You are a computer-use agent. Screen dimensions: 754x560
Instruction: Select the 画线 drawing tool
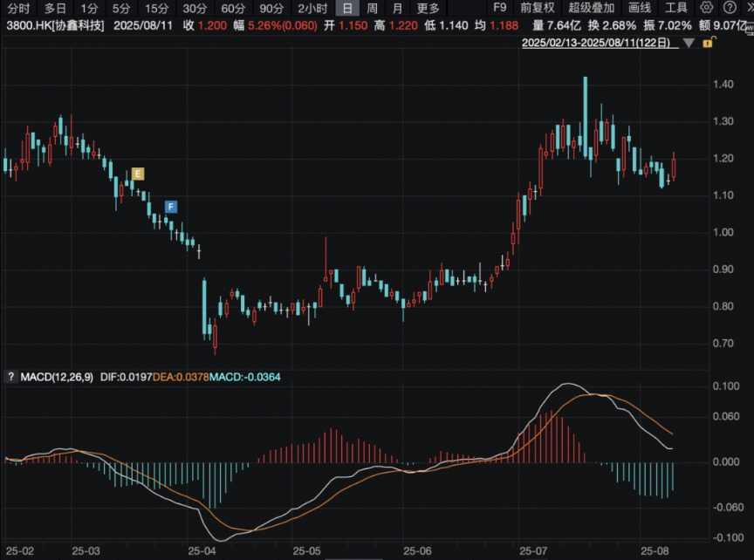[640, 8]
